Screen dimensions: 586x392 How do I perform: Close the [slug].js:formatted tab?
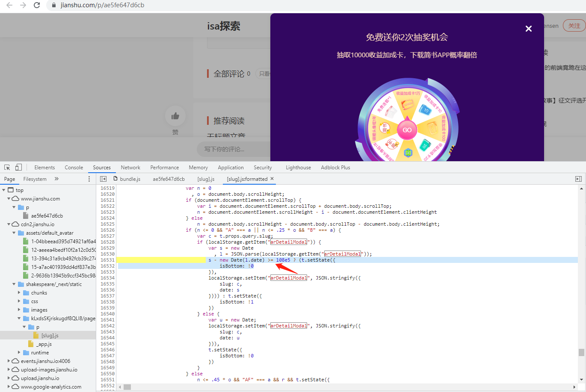tap(272, 179)
